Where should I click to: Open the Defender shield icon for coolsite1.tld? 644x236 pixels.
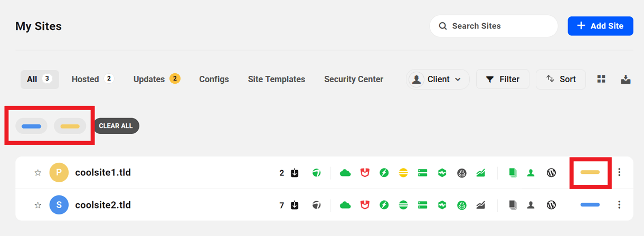365,173
